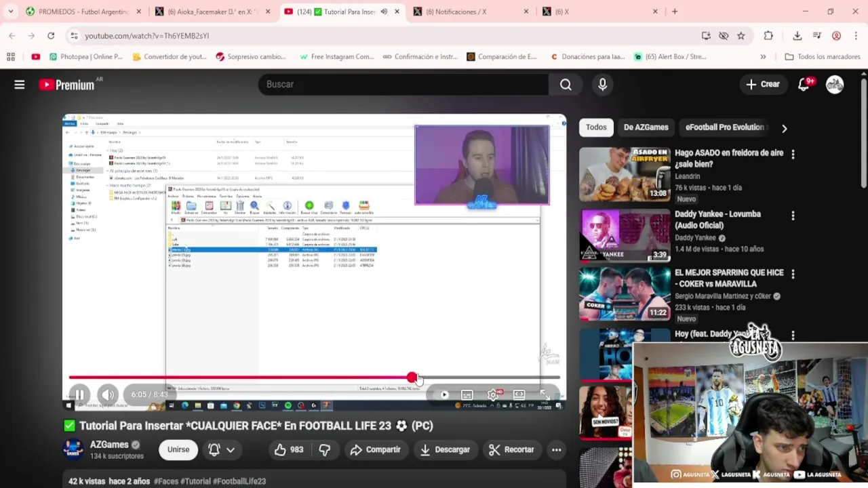Open the tab search dropdown arrow
The width and height of the screenshot is (868, 488).
[x=10, y=12]
